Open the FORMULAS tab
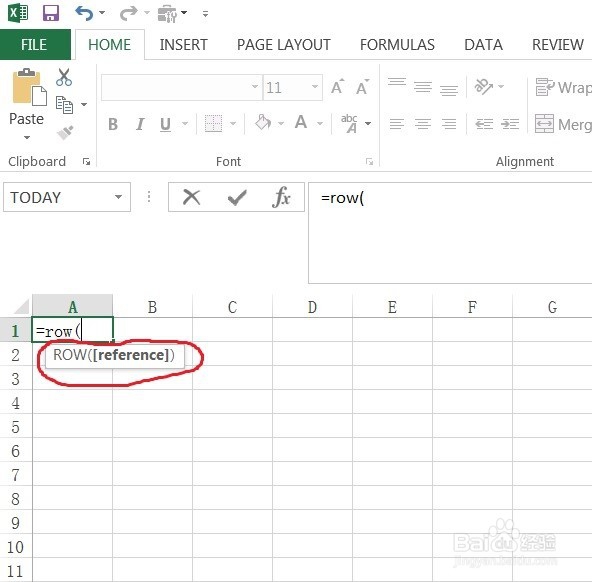The image size is (592, 582). pos(397,45)
